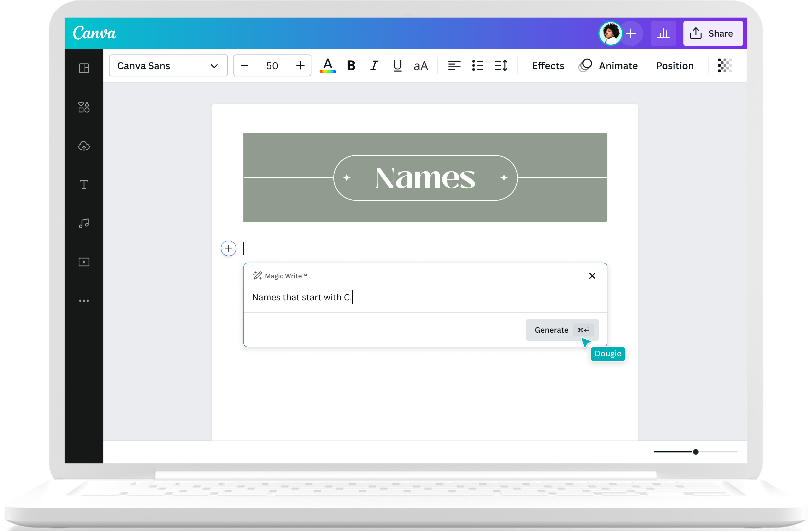Open the Videos panel in sidebar

84,262
